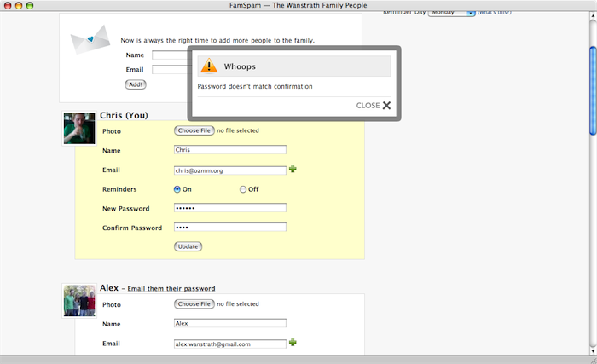
Task: Open the Reminder Day dropdown
Action: (x=452, y=13)
